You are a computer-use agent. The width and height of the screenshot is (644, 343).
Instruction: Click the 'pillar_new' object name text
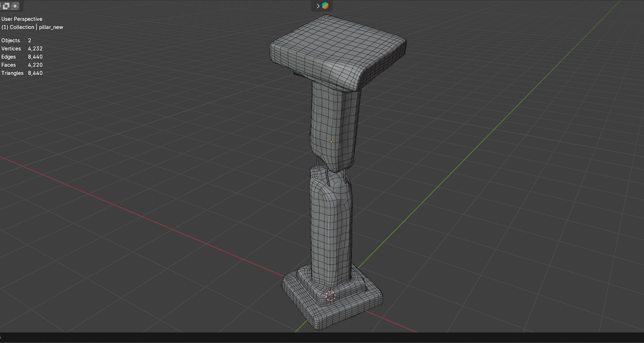51,27
